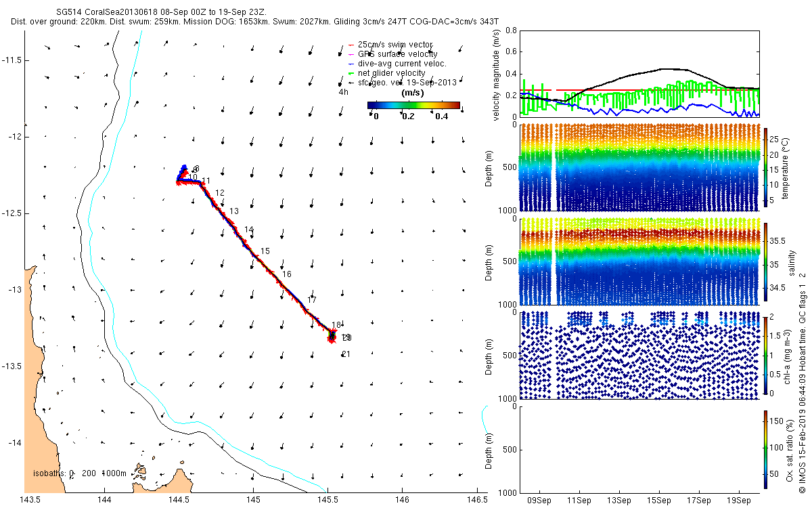Click the velocity (m/s) colorbar on map
Screen dimensions: 812x508
[x=413, y=106]
